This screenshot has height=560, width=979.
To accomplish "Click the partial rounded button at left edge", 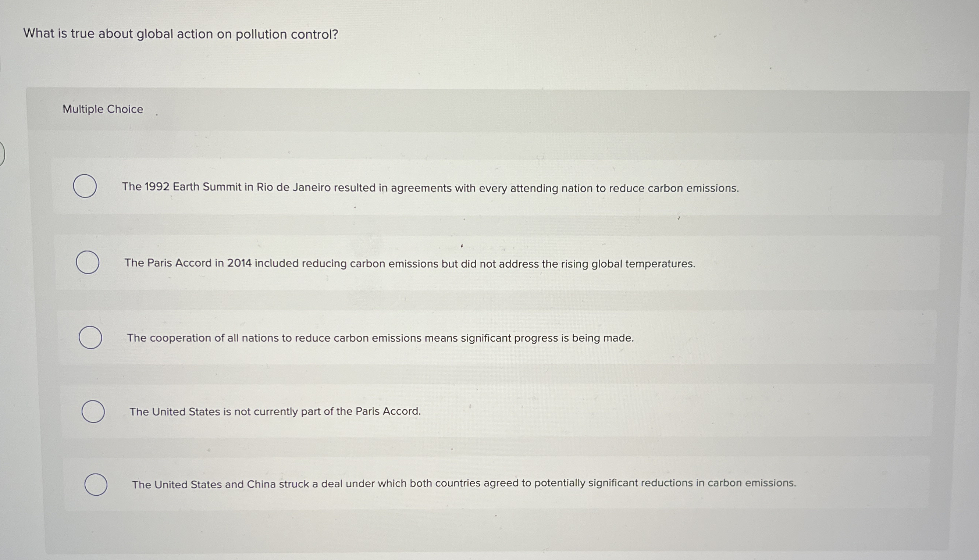I will pos(2,153).
